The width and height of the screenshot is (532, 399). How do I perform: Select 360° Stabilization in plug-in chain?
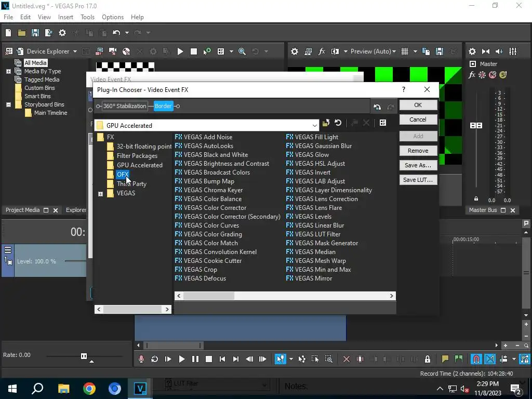125,106
